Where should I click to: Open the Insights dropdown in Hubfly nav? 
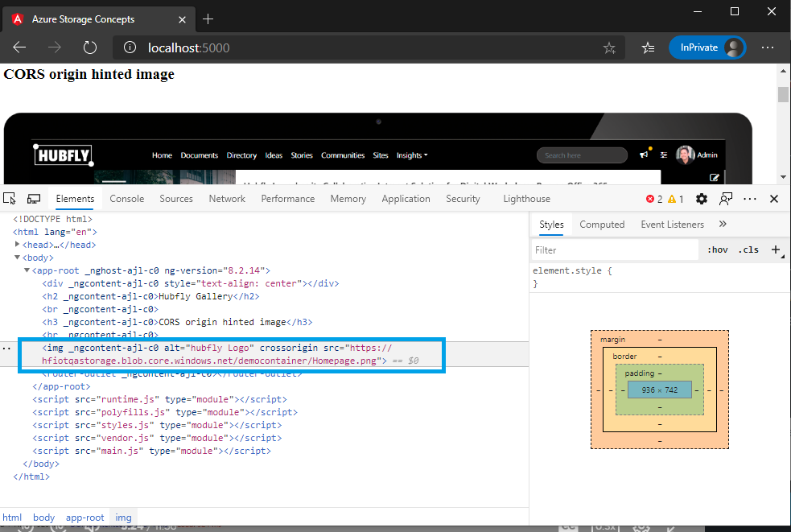[x=412, y=155]
